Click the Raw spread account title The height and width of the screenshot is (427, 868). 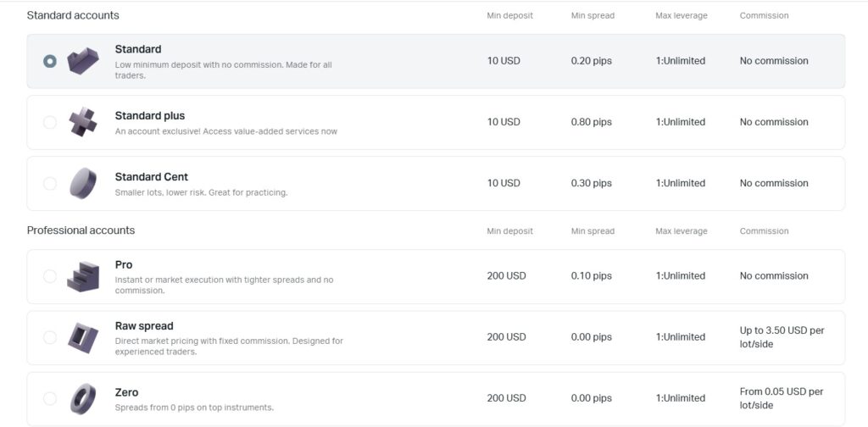[x=144, y=326]
